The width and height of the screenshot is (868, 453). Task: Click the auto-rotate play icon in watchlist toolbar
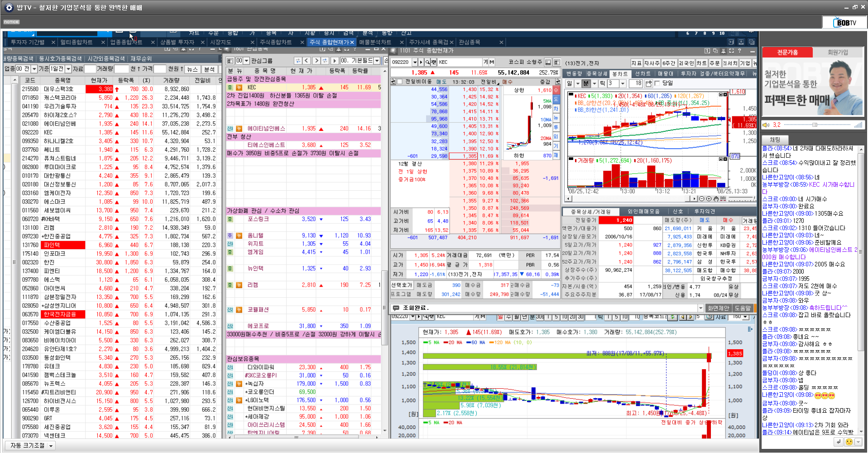pos(335,61)
